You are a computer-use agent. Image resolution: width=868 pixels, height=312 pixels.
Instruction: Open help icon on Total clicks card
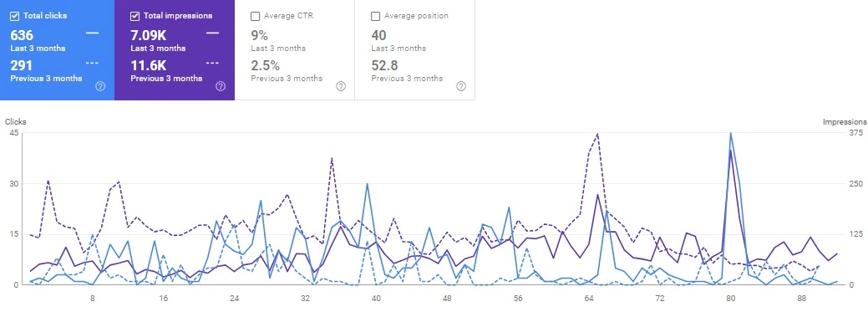pos(100,86)
